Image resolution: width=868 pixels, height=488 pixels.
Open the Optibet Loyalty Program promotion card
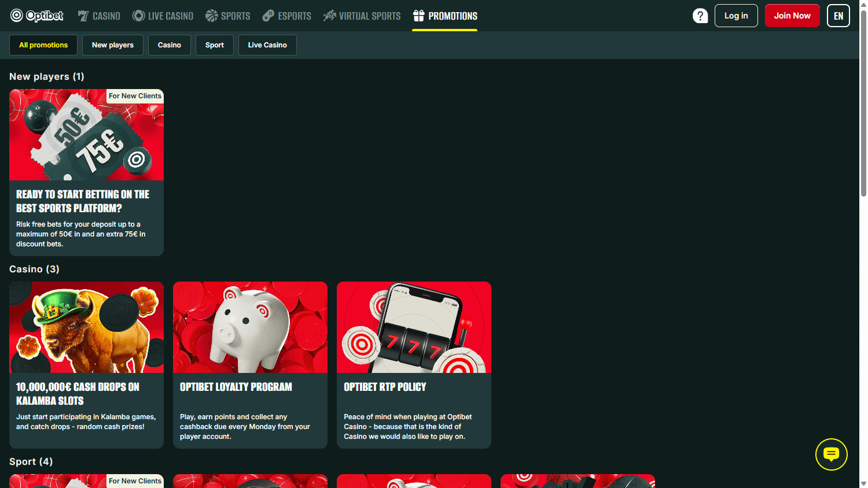tap(250, 365)
